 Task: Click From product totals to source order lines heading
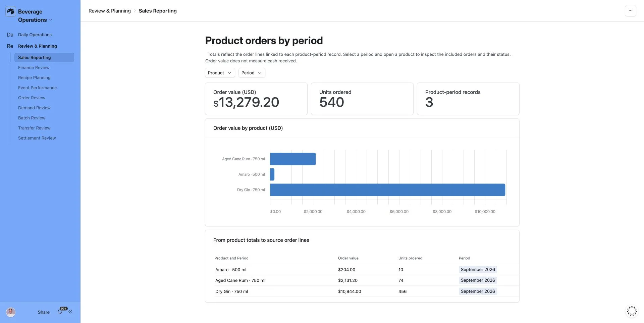coord(261,240)
